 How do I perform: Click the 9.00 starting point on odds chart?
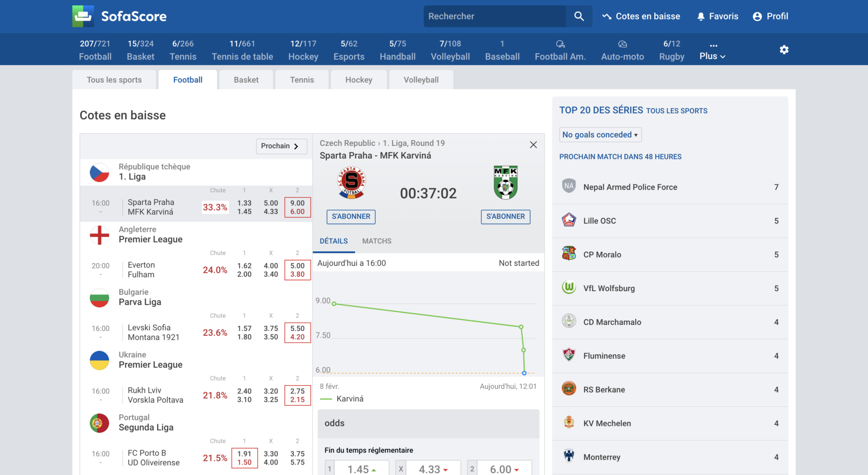(334, 304)
